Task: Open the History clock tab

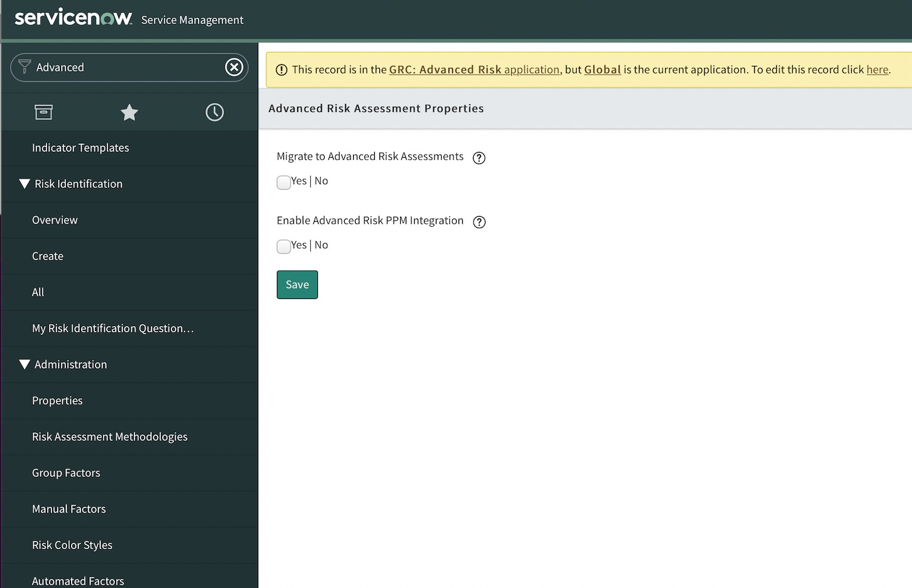Action: 214,112
